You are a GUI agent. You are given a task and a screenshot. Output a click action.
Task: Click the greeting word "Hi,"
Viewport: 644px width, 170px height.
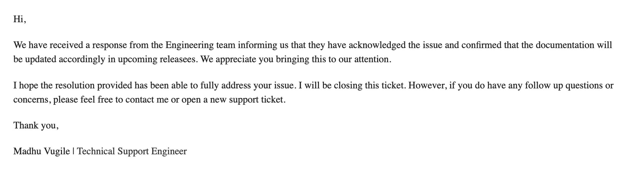[x=19, y=19]
